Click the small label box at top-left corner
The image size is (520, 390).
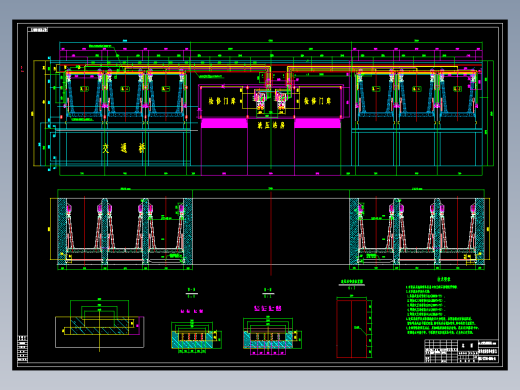(38, 30)
